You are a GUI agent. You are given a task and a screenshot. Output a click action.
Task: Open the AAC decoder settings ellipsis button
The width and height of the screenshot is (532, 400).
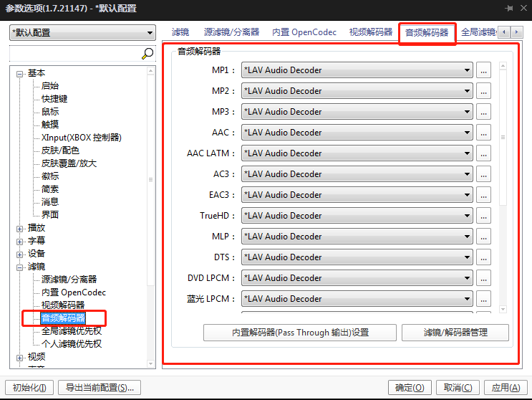coord(484,133)
